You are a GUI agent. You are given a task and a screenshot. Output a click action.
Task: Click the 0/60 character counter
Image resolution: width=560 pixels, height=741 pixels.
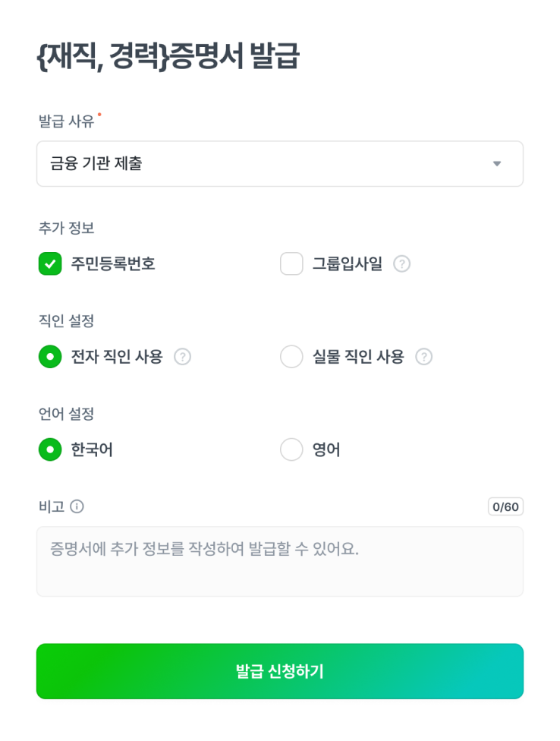click(505, 506)
